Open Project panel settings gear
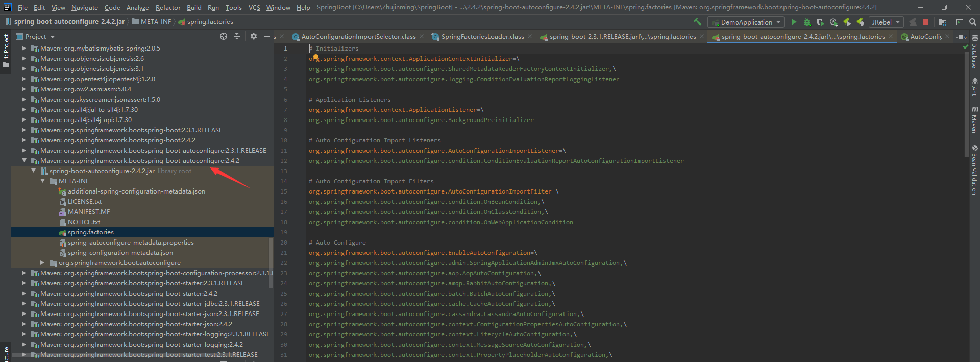This screenshot has width=980, height=362. tap(254, 36)
